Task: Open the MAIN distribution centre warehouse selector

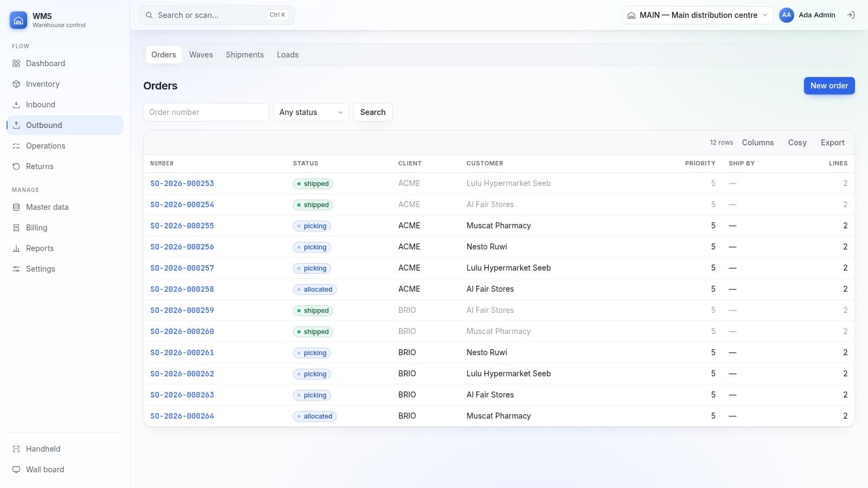Action: [697, 15]
